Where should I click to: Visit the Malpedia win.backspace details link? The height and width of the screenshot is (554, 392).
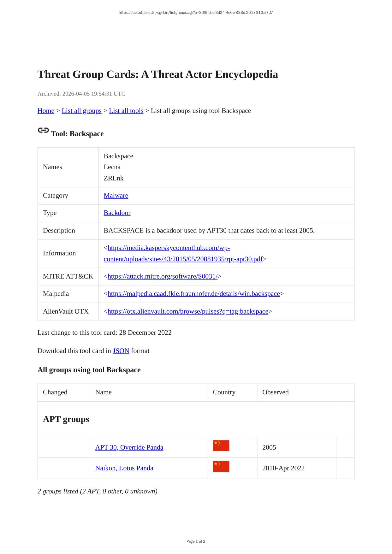[193, 294]
